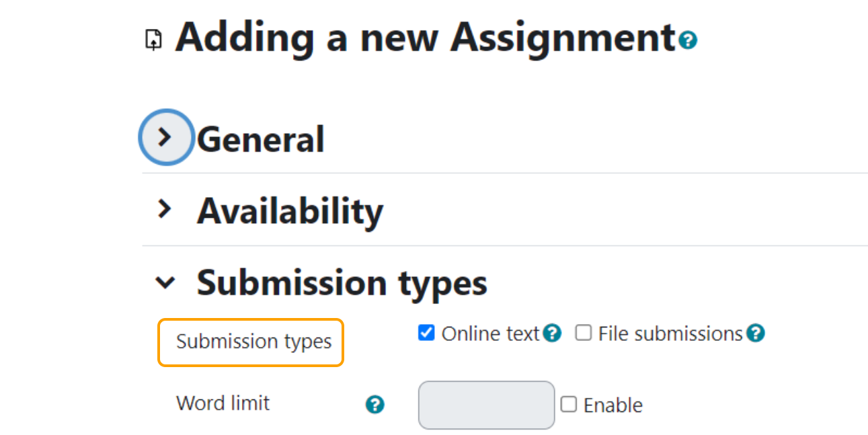868x435 pixels.
Task: Click the Availability section heading
Action: [290, 211]
